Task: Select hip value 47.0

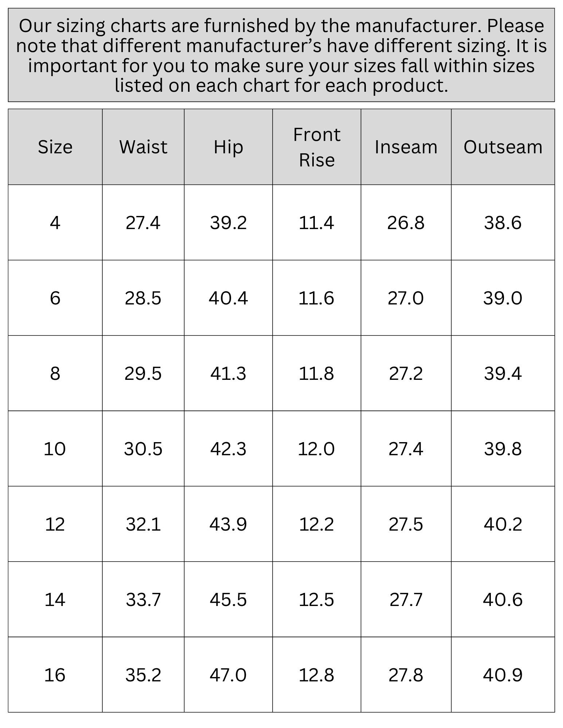Action: (x=228, y=675)
